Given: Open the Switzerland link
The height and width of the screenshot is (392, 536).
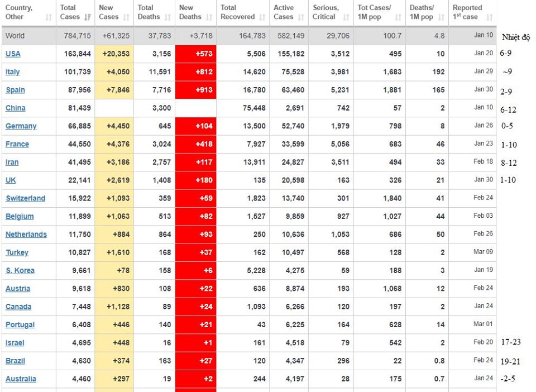Looking at the screenshot, I should (x=25, y=198).
